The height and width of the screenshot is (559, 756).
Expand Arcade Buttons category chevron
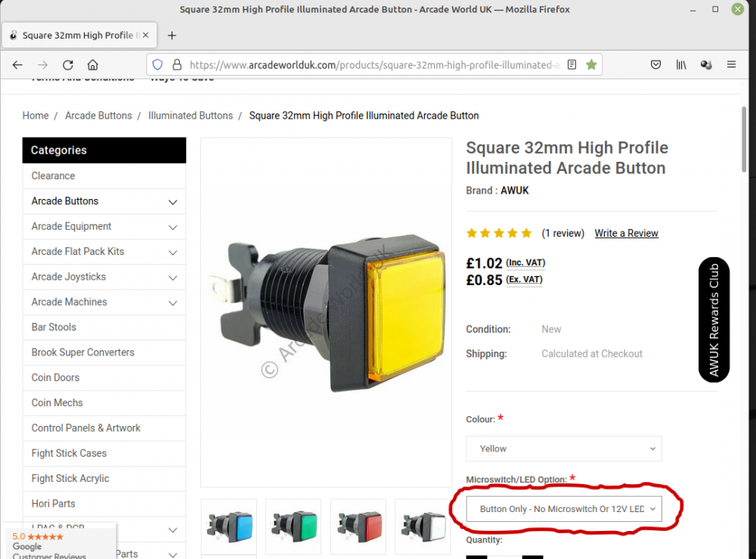172,202
